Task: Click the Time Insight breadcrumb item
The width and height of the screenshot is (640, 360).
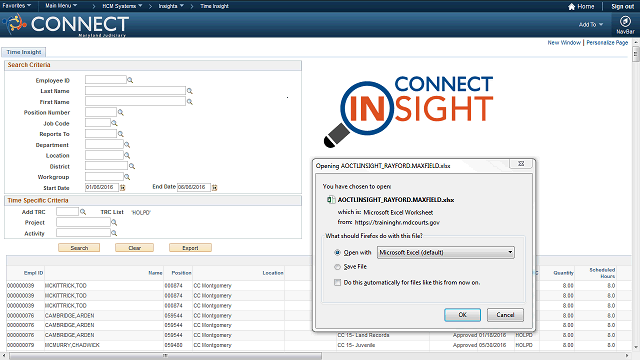Action: 214,6
